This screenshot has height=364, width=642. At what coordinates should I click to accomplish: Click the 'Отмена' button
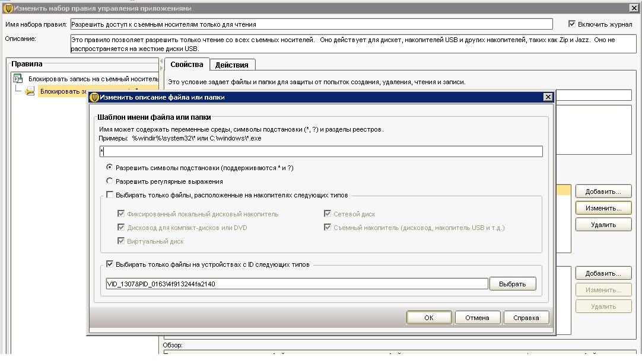[x=477, y=318]
